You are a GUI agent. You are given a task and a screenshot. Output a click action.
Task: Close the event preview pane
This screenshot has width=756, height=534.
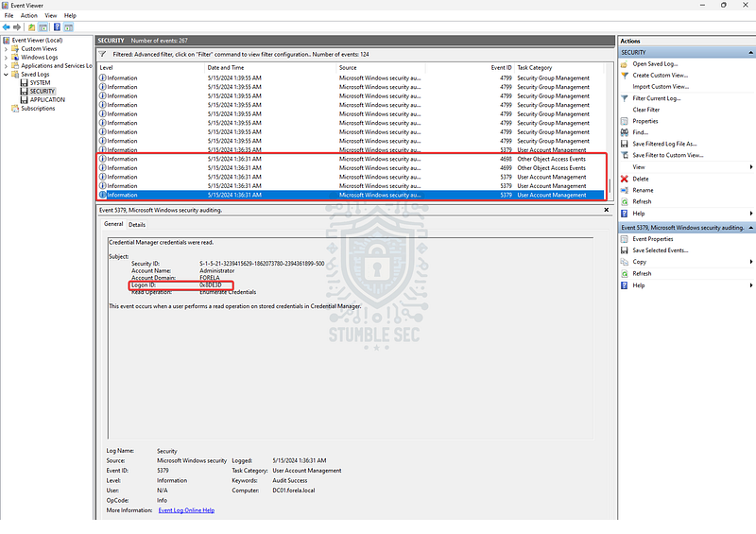(606, 210)
